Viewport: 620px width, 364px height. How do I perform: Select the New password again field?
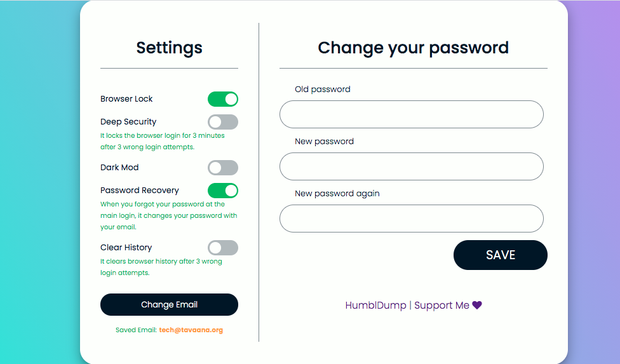(411, 219)
